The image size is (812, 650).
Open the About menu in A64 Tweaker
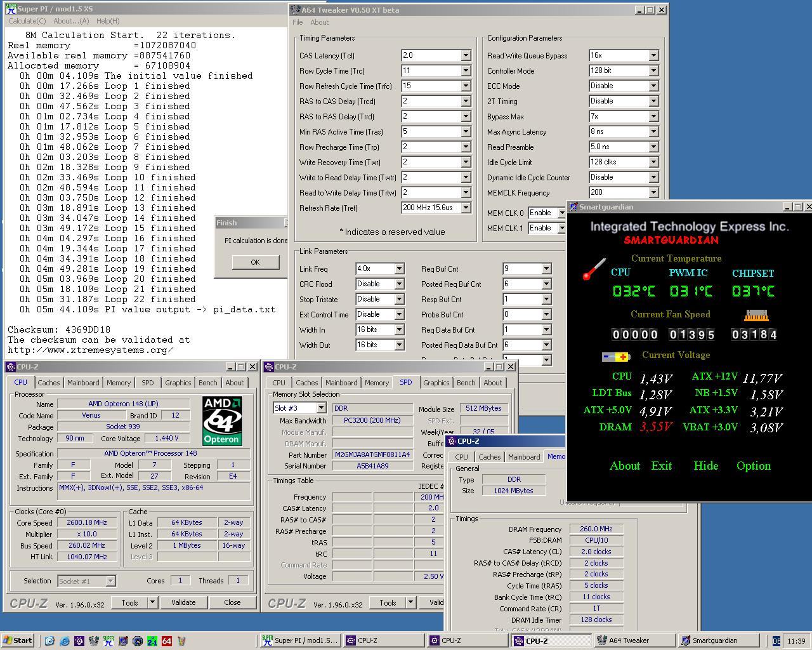320,22
